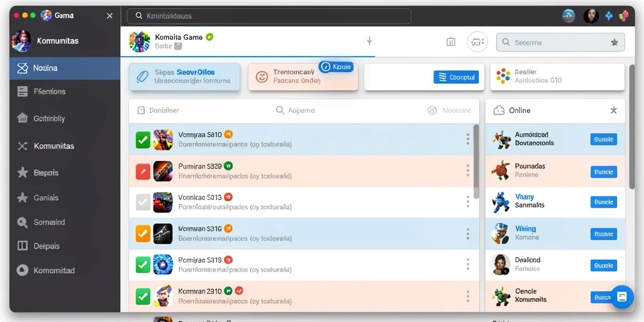Toggle the orange checkbox for Vomman S316

pyautogui.click(x=143, y=234)
